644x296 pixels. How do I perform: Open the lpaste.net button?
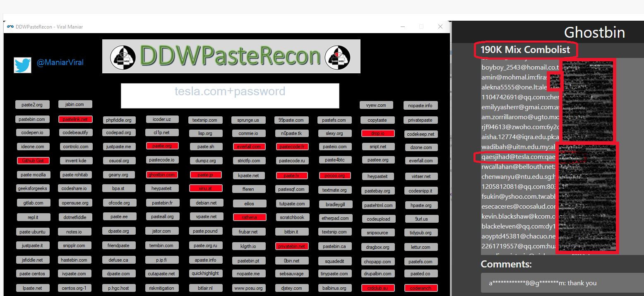click(x=32, y=288)
